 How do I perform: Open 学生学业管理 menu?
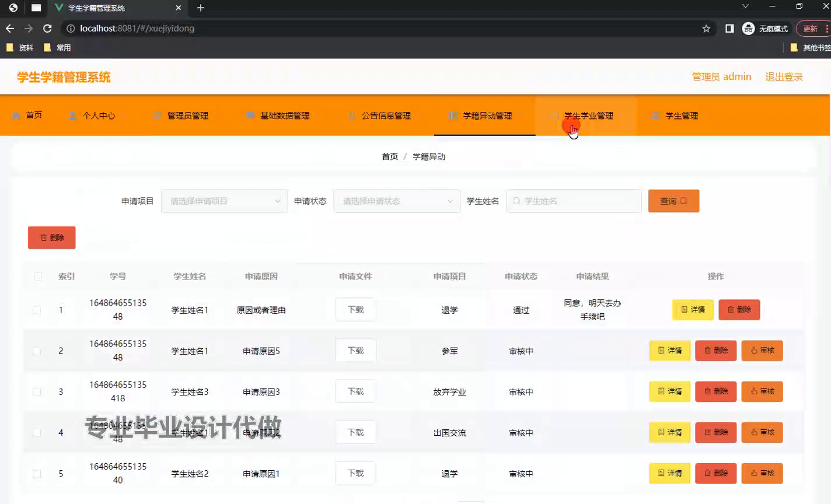586,116
